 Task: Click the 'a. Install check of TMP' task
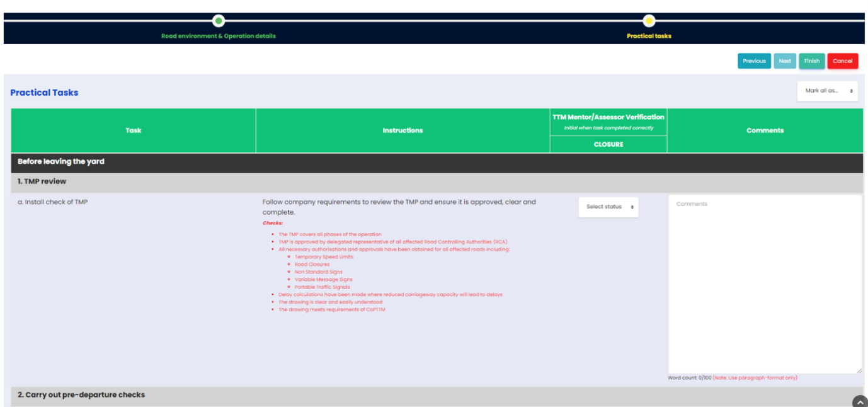52,202
